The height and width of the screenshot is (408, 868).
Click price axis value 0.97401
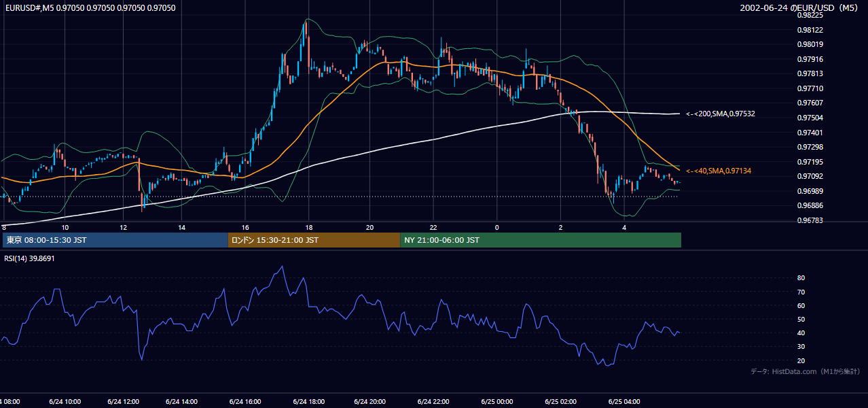810,133
